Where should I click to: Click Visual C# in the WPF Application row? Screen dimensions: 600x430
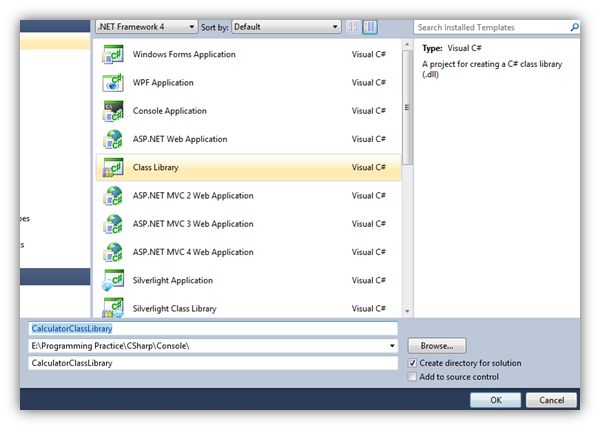pos(368,83)
